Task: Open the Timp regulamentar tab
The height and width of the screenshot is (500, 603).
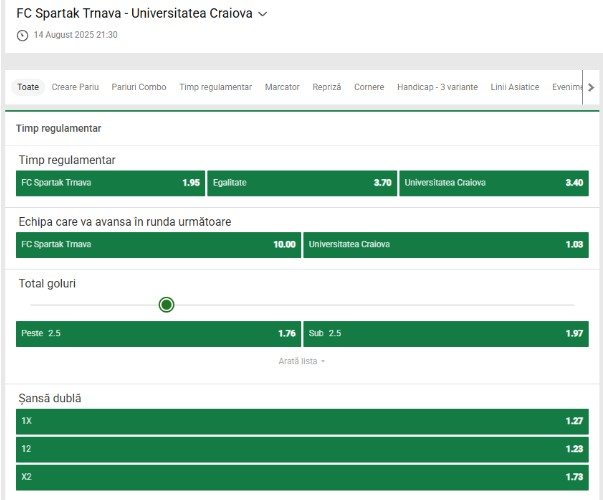Action: pos(216,87)
